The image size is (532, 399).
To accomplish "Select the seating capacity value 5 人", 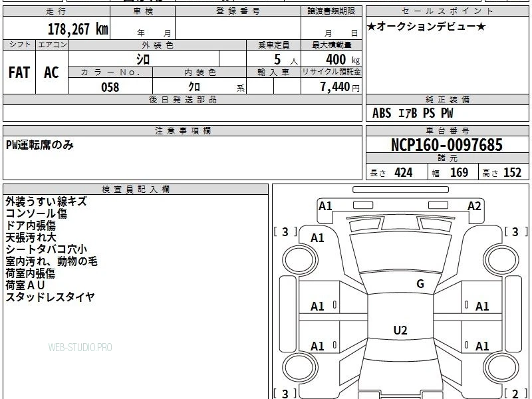I will (x=285, y=60).
